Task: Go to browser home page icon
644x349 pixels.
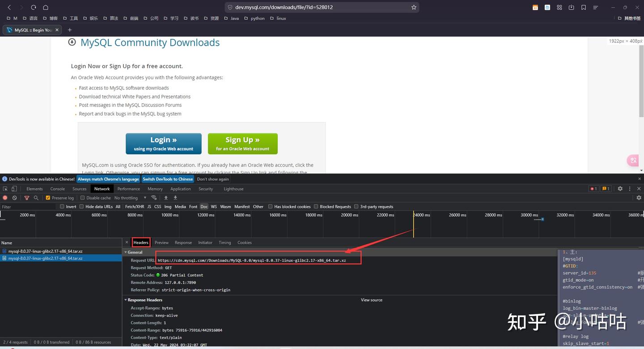Action: click(46, 7)
